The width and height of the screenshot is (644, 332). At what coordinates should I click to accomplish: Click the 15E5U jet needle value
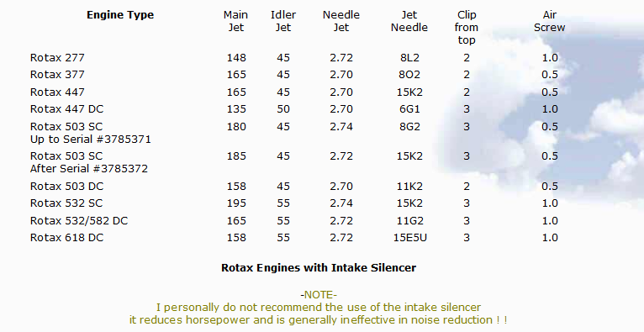(410, 238)
